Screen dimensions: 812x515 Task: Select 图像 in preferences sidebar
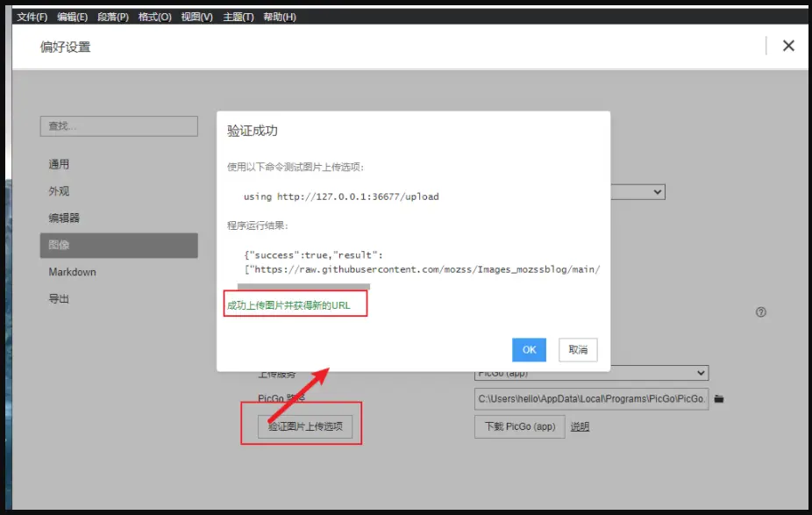119,245
